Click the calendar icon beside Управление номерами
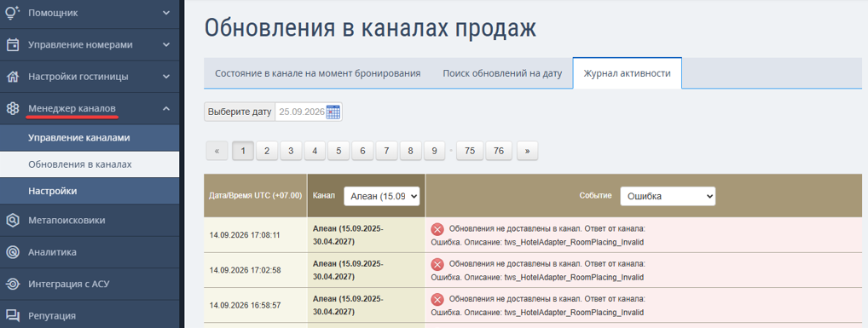The width and height of the screenshot is (868, 328). [x=12, y=45]
